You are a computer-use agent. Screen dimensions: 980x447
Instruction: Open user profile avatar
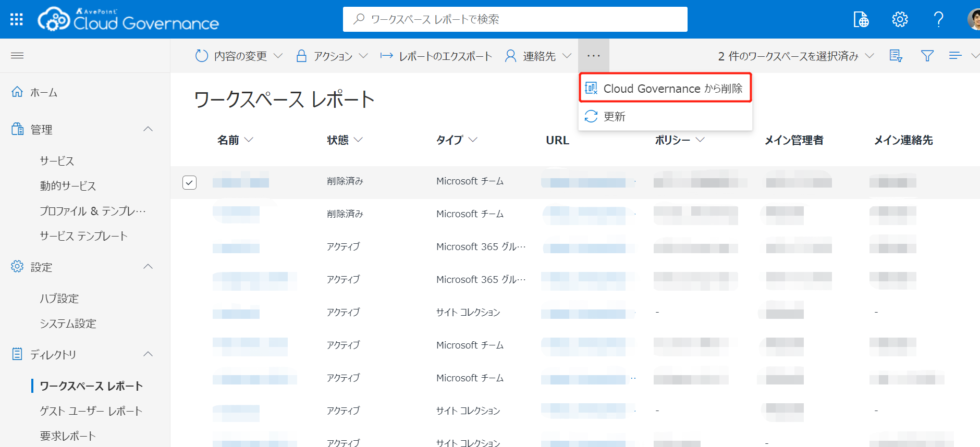click(x=974, y=19)
